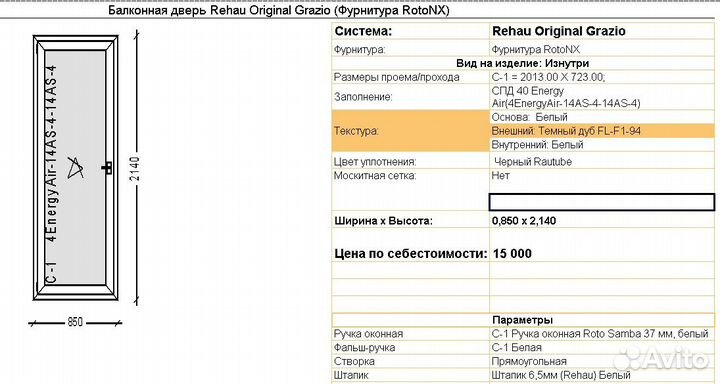This screenshot has height=384, width=720.
Task: Select the 'Прямоугольная' value cell
Action: click(602, 361)
